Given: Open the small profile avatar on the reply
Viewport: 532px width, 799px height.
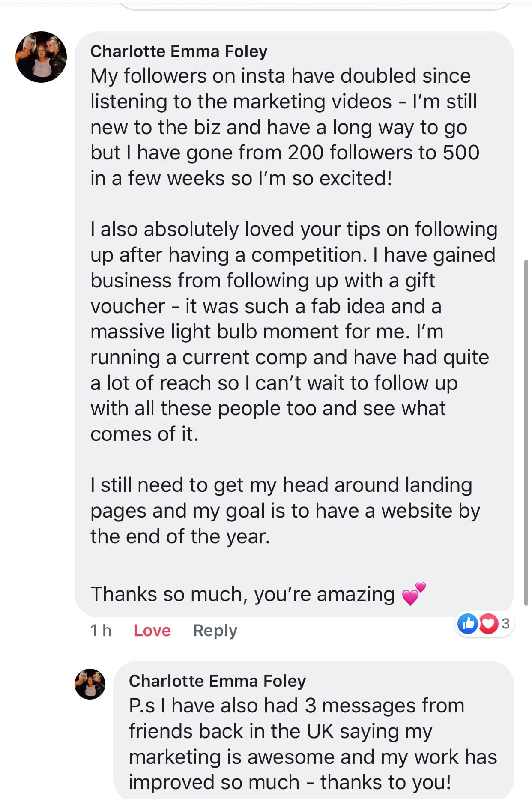Looking at the screenshot, I should [x=90, y=684].
